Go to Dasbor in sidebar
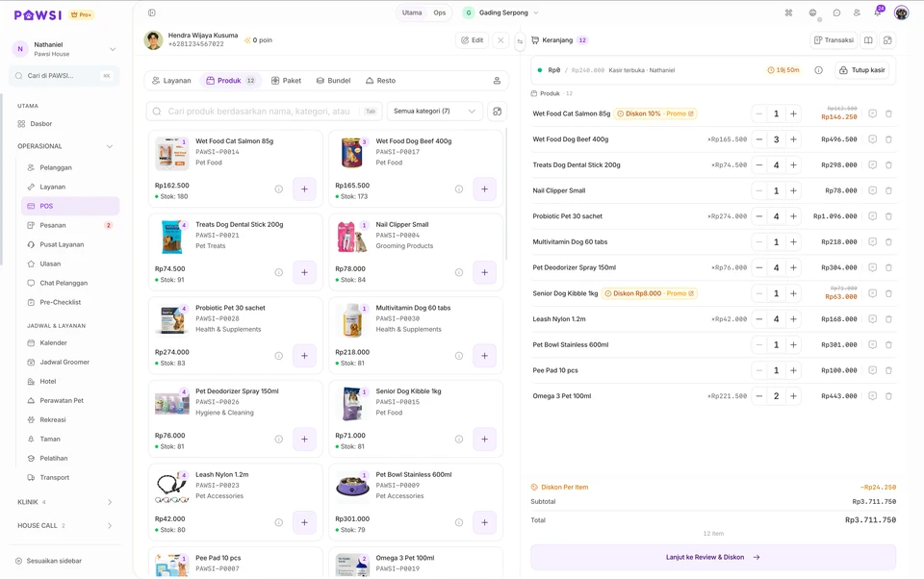Screen dimensions: 924x579 click(x=64, y=124)
